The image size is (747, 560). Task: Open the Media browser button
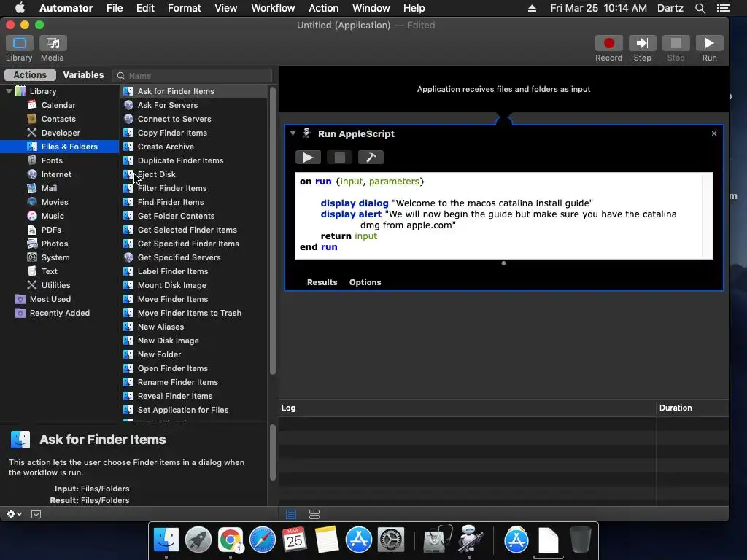coord(53,43)
